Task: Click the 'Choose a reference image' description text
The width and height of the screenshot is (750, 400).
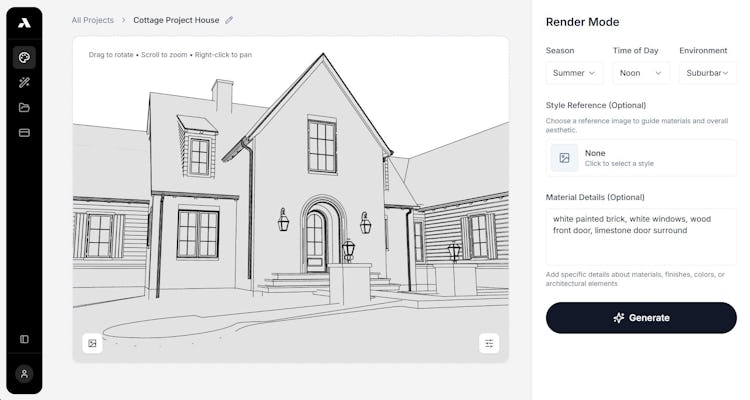Action: pyautogui.click(x=637, y=125)
